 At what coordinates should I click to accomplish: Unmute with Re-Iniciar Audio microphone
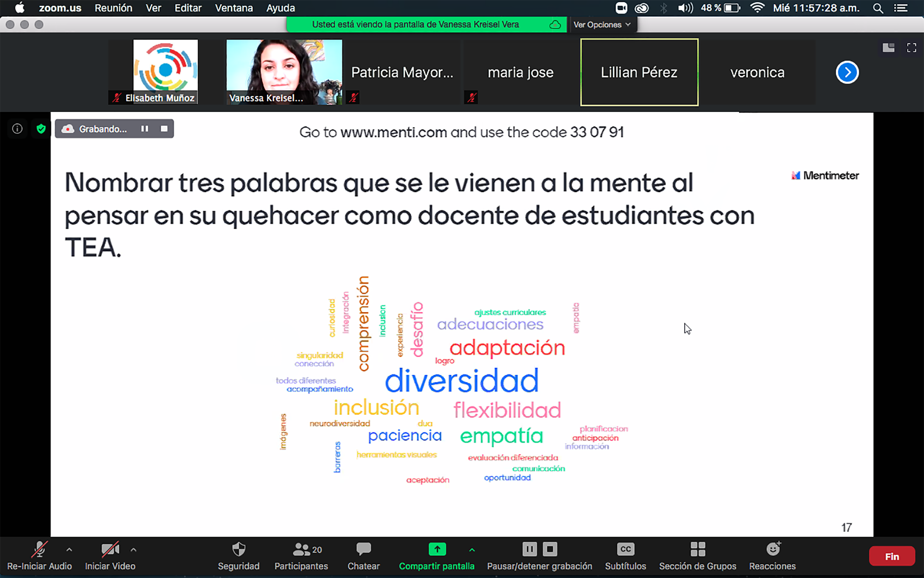coord(39,550)
